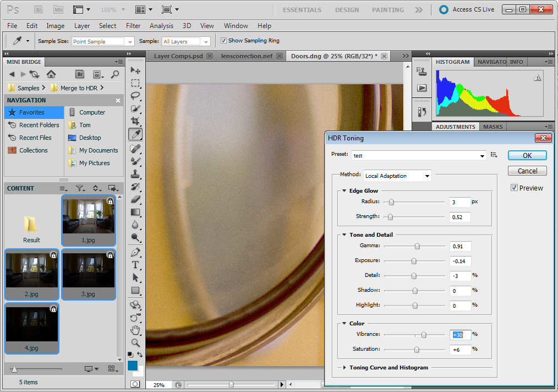Select the Clone Stamp tool
This screenshot has width=558, height=392.
click(x=135, y=173)
